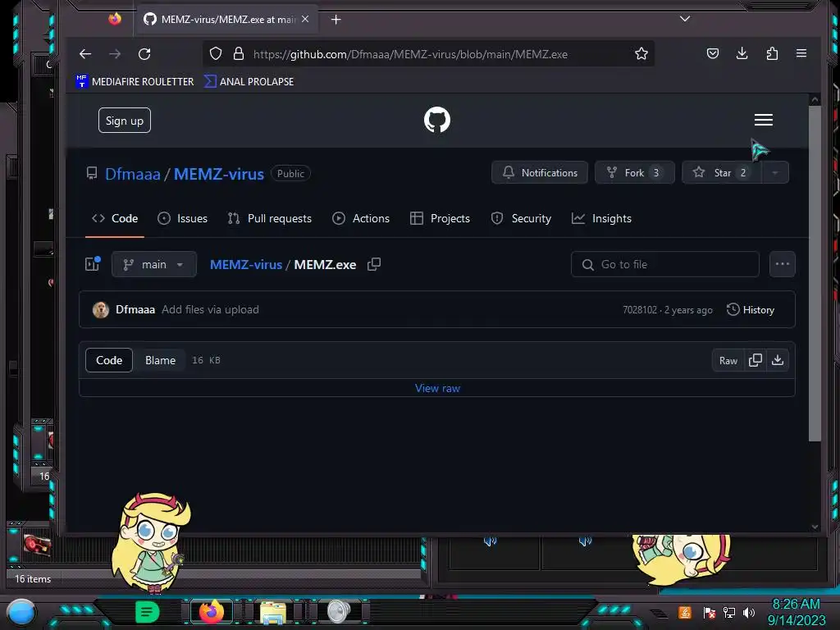Open commit hash 7028102
Viewport: 840px width, 630px height.
640,310
